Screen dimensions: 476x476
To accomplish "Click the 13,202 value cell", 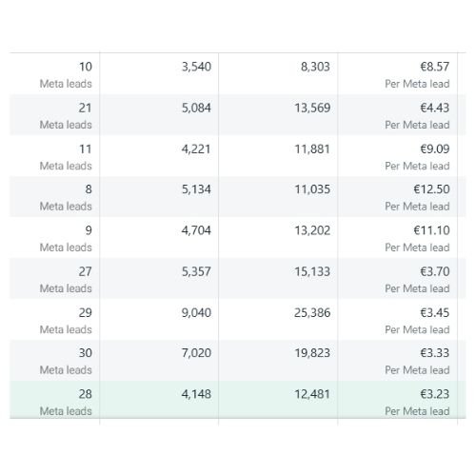I will [278, 238].
